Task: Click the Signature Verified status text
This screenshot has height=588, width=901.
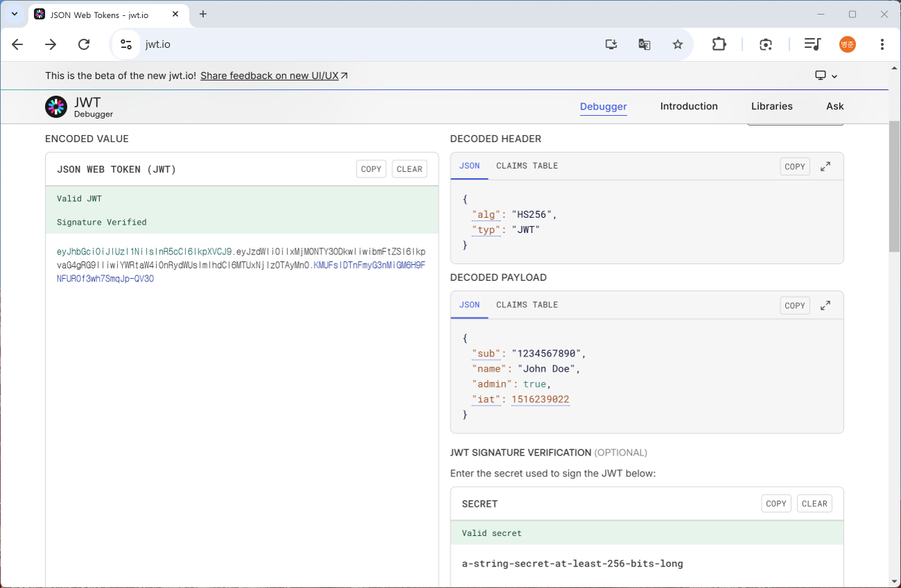Action: (101, 223)
